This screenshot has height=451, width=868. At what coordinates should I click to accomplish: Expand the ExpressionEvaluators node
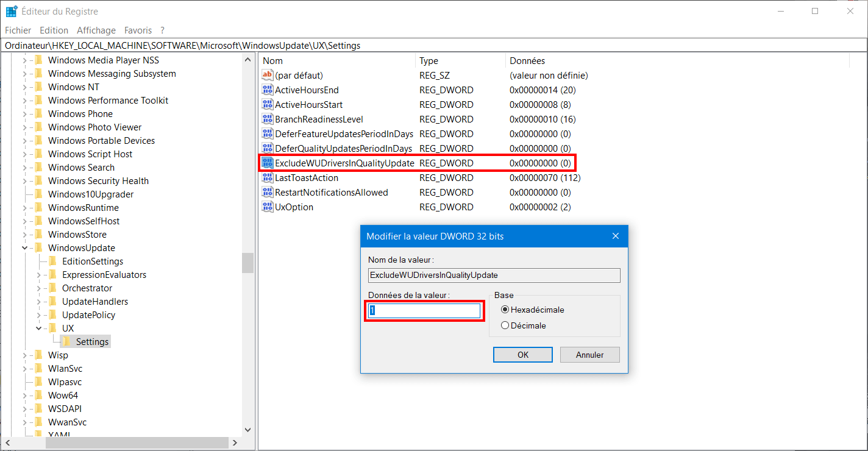[38, 274]
